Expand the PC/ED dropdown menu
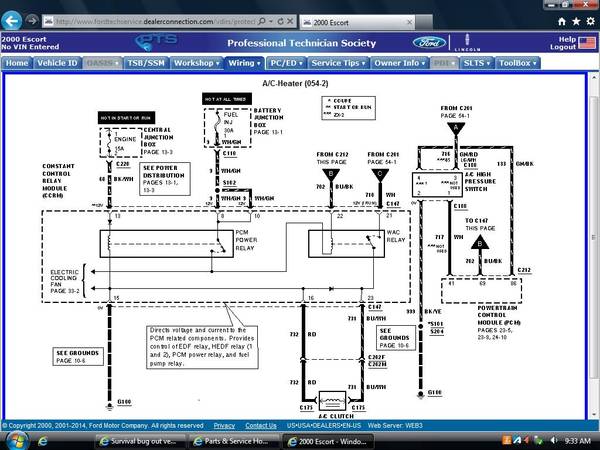 tap(286, 63)
